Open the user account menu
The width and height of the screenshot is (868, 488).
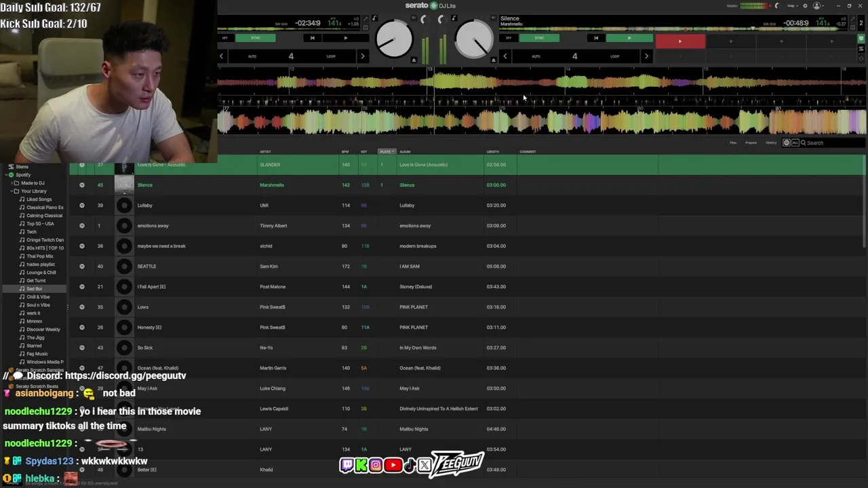point(818,6)
